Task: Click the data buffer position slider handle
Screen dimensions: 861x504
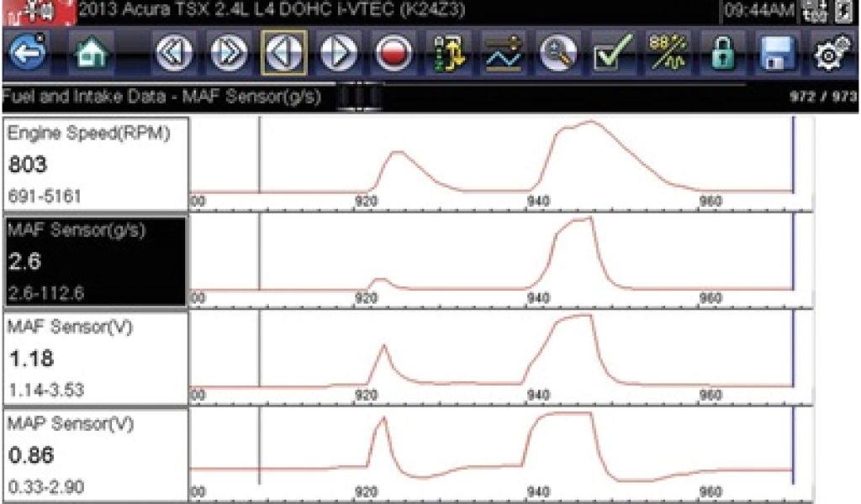Action: [358, 97]
